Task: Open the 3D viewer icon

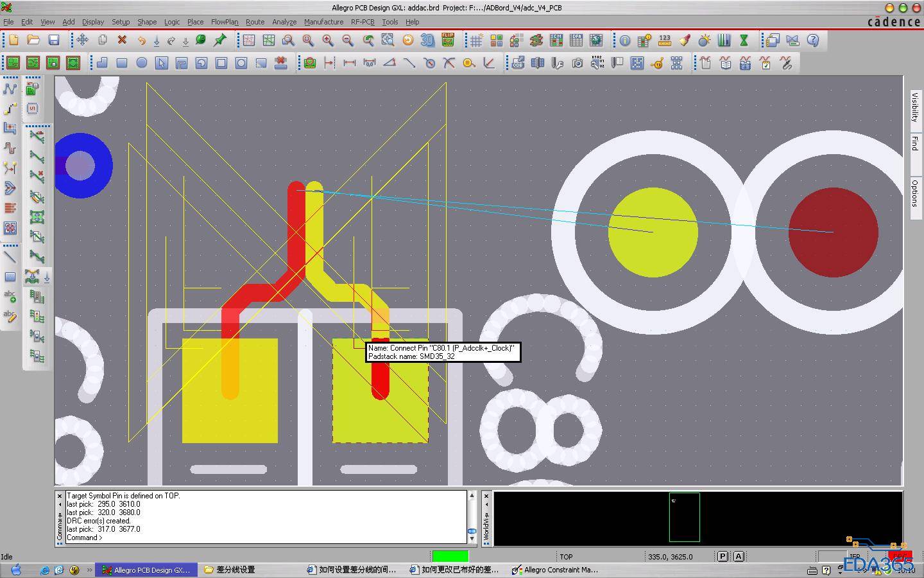Action: click(427, 40)
